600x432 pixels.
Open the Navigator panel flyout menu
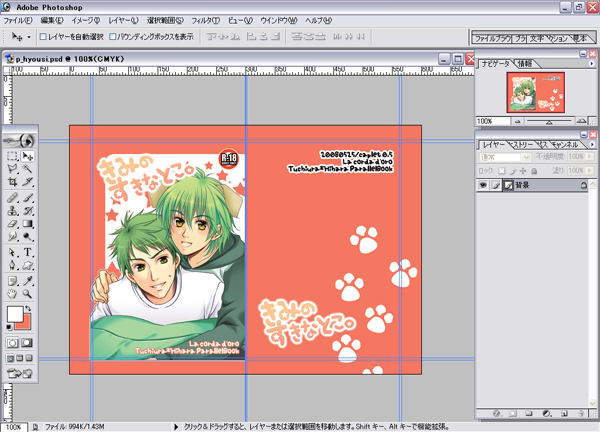pyautogui.click(x=592, y=64)
